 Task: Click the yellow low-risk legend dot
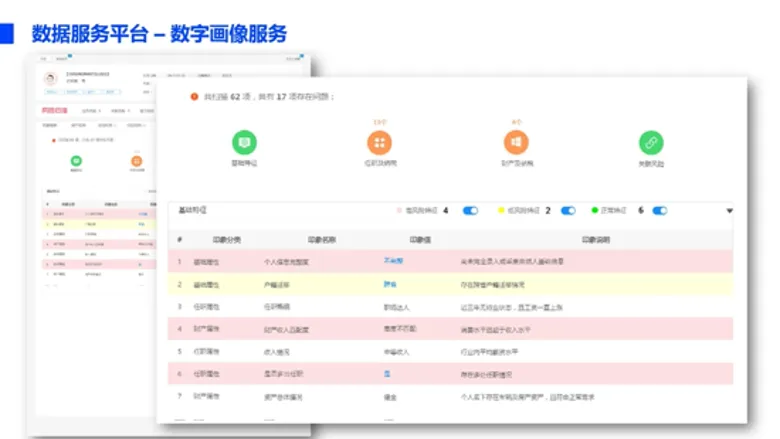pyautogui.click(x=501, y=210)
